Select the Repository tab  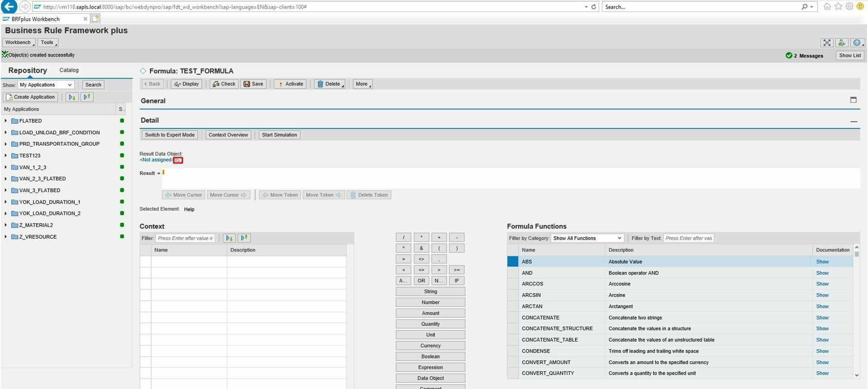(x=28, y=70)
